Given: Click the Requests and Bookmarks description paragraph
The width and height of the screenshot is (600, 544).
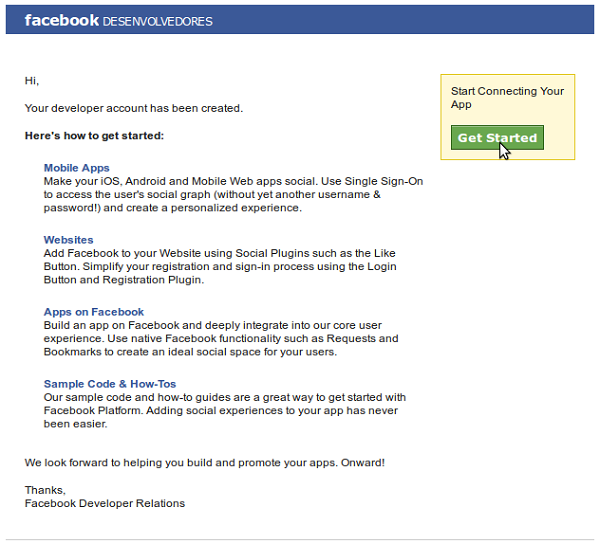Looking at the screenshot, I should tap(220, 339).
